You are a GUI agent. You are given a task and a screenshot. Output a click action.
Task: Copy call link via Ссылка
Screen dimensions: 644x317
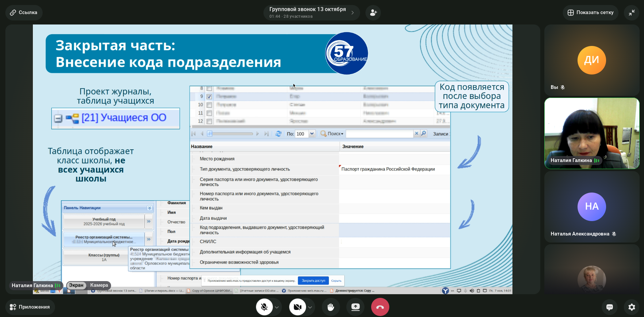point(24,13)
